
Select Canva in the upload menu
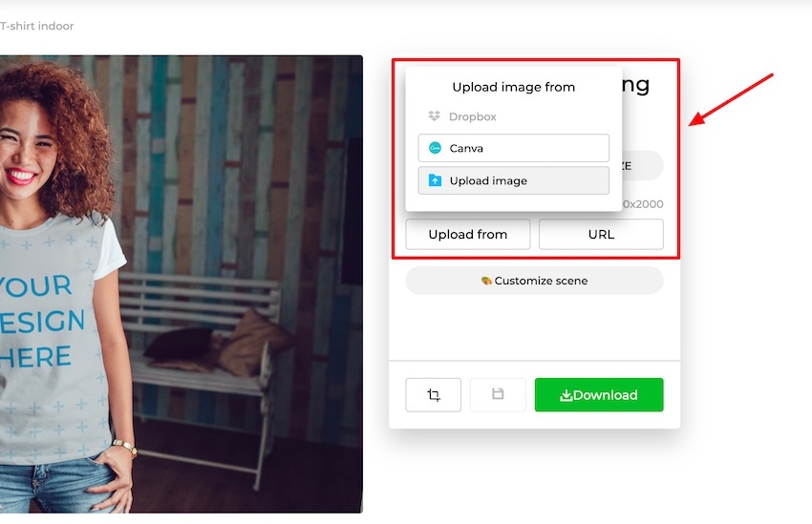click(x=514, y=148)
